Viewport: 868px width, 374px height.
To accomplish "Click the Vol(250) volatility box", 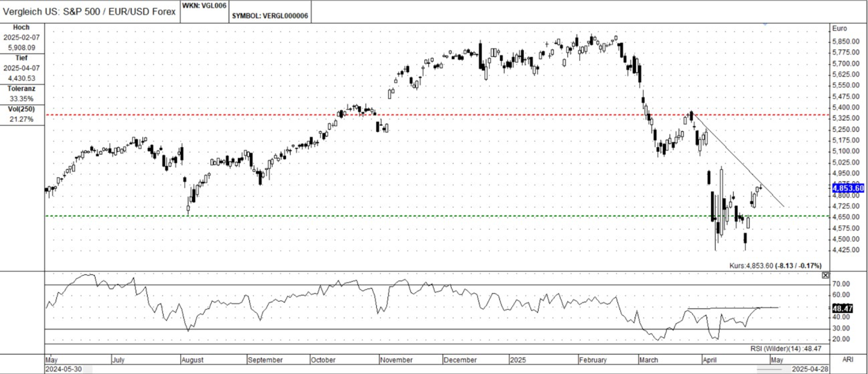I will [22, 115].
